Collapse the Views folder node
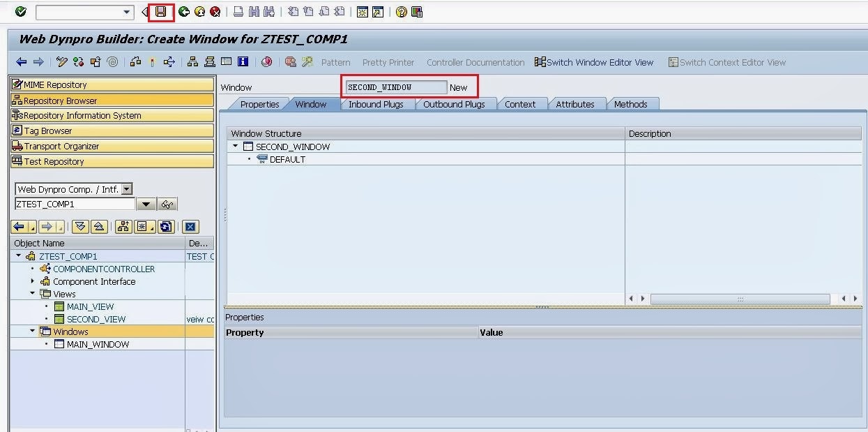The image size is (868, 432). coord(32,294)
